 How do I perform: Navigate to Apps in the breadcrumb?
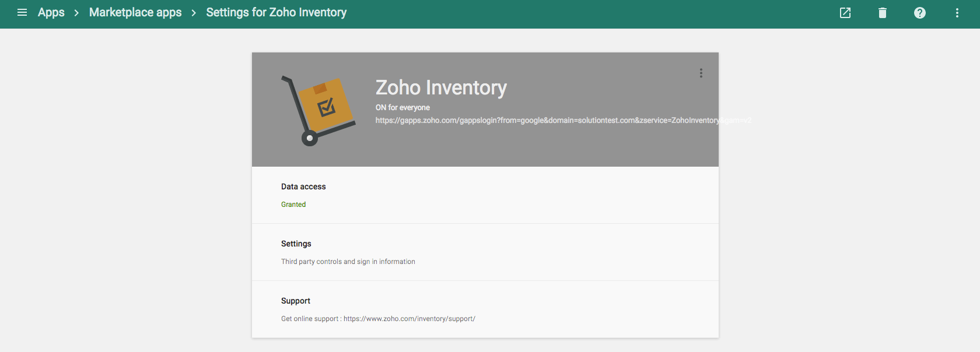tap(50, 12)
